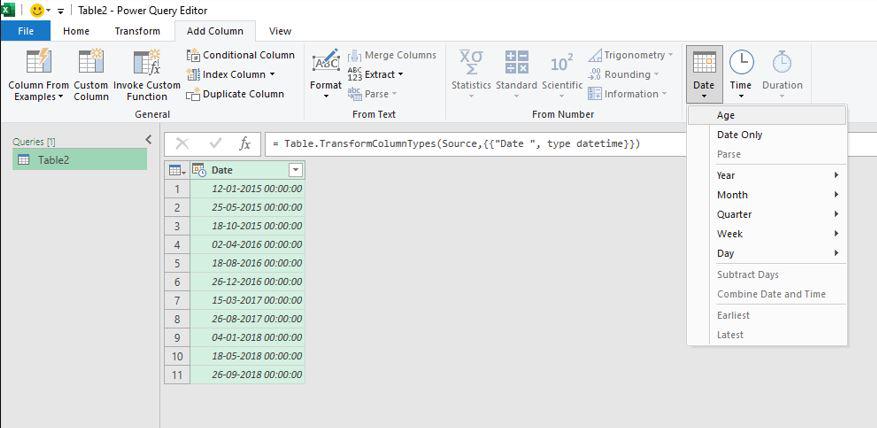
Task: Click the Excel app icon
Action: pyautogui.click(x=8, y=10)
